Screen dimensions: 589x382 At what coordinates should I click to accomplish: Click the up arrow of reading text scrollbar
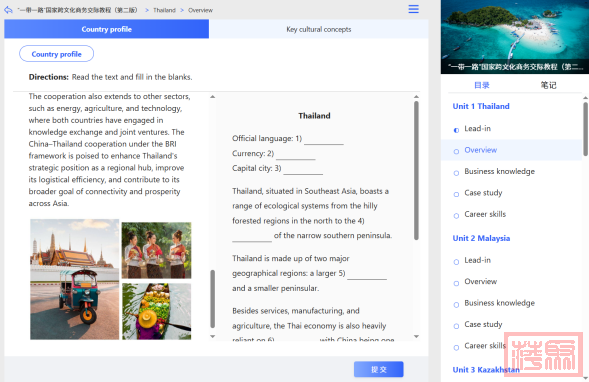click(x=213, y=97)
